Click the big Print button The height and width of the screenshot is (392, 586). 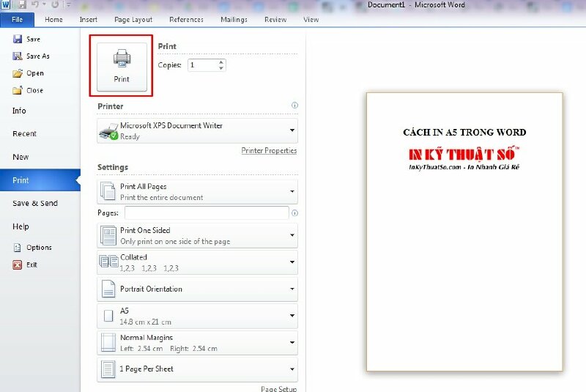[122, 67]
